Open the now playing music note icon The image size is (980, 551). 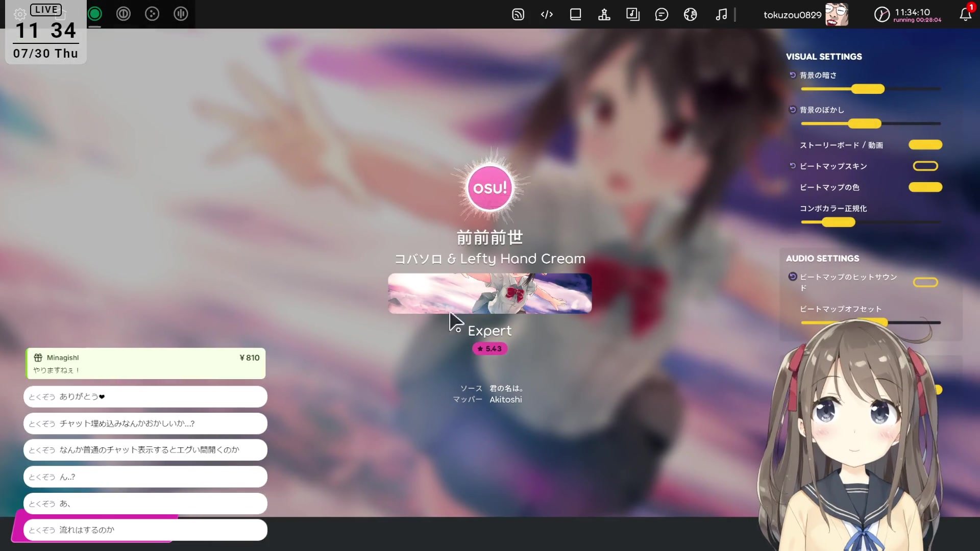(x=721, y=14)
